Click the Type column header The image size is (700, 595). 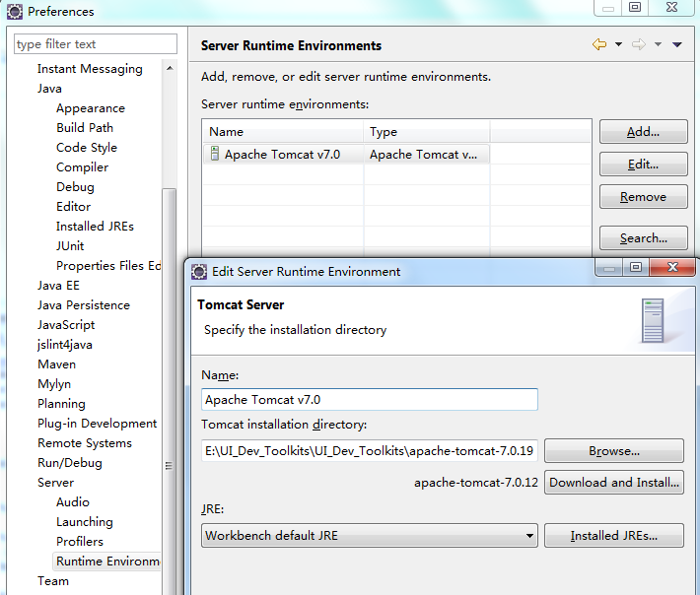click(427, 132)
